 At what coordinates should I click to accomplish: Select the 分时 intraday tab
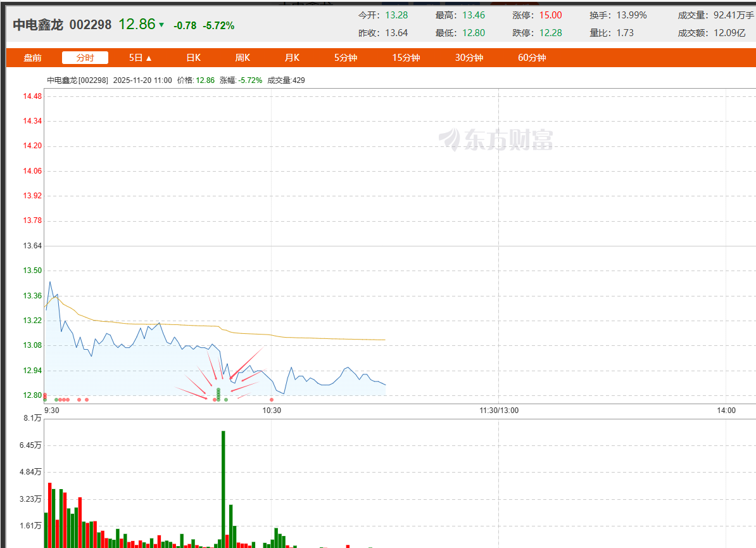click(x=85, y=58)
